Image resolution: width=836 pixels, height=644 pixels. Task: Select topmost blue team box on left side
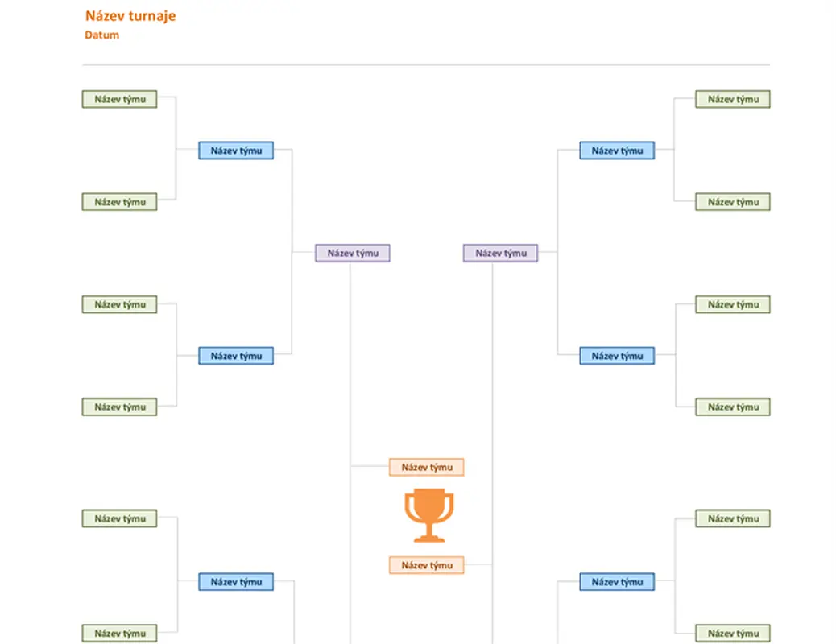[236, 151]
